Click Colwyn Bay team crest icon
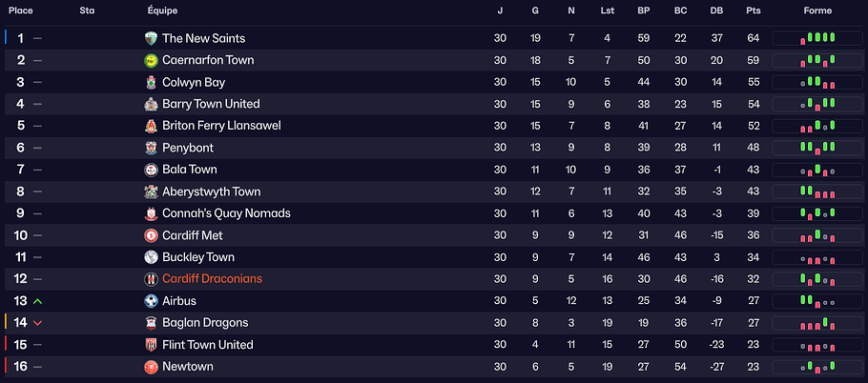 [x=151, y=82]
